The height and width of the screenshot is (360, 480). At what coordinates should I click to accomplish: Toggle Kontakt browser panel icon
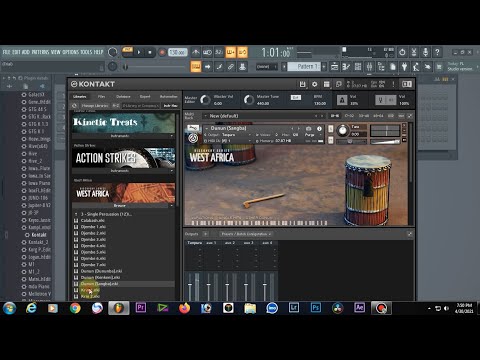(x=327, y=84)
